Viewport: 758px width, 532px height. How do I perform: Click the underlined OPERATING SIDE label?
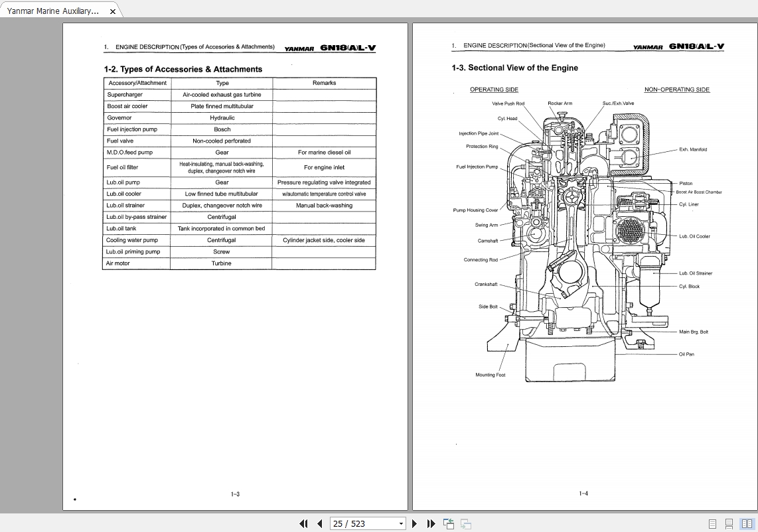pyautogui.click(x=494, y=90)
